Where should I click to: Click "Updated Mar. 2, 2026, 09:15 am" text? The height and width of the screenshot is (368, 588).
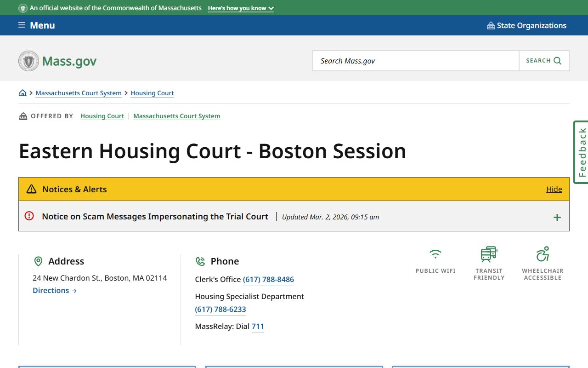click(330, 217)
